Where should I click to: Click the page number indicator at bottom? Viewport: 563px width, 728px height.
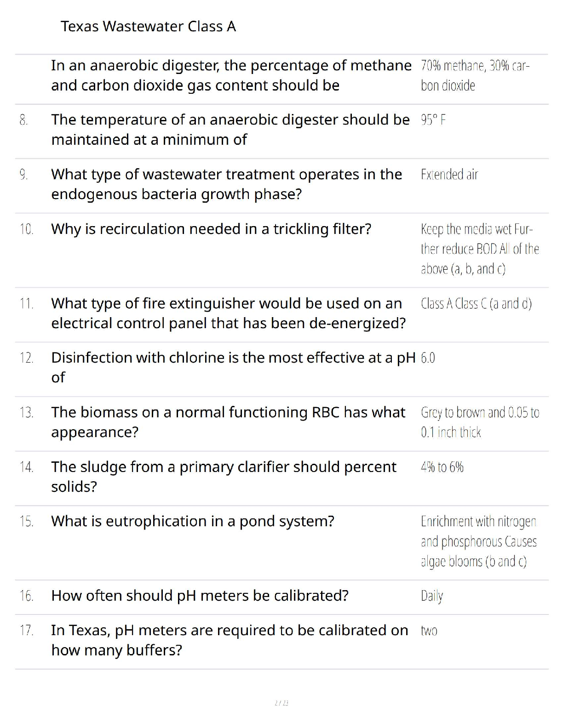(x=281, y=703)
